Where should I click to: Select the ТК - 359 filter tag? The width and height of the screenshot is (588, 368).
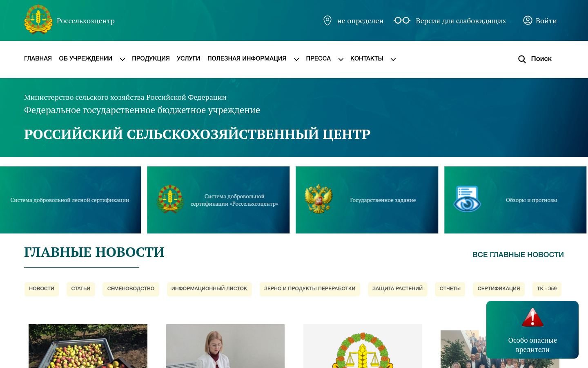click(x=547, y=289)
